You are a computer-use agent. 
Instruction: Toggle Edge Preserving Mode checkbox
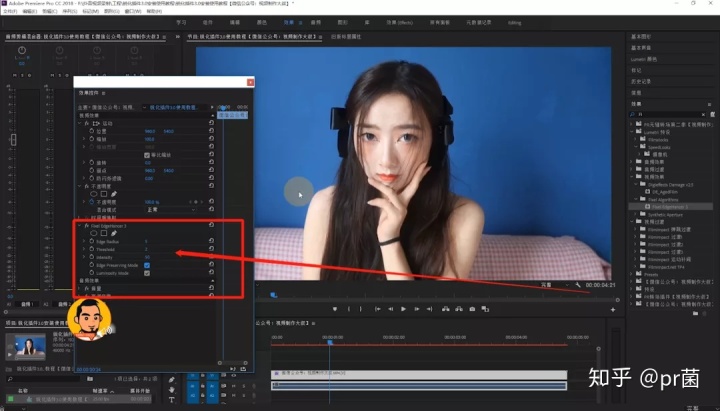tap(147, 265)
